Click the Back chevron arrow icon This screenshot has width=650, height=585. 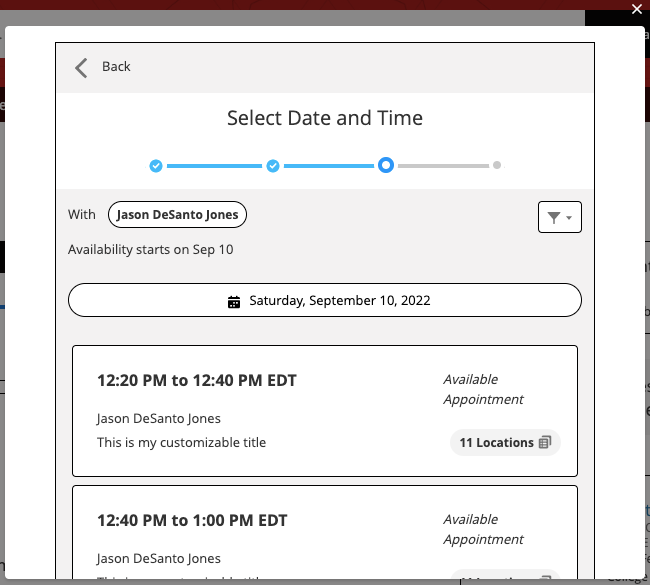[x=81, y=68]
